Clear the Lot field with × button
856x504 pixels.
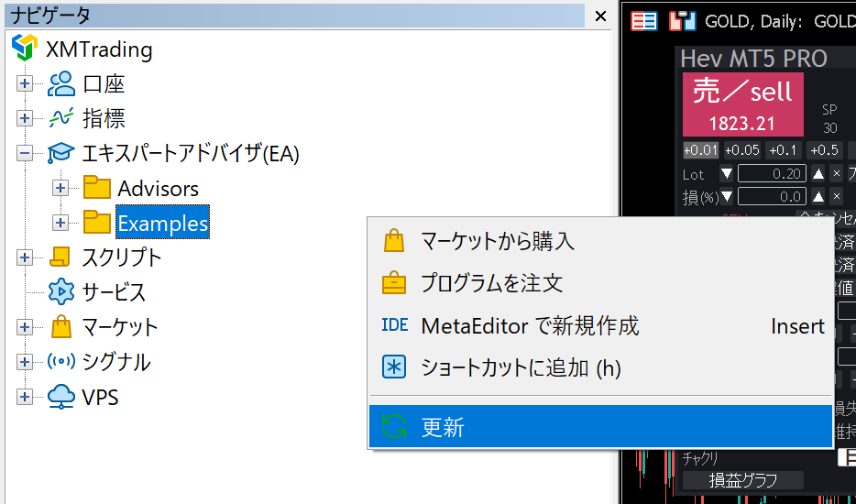[x=837, y=174]
